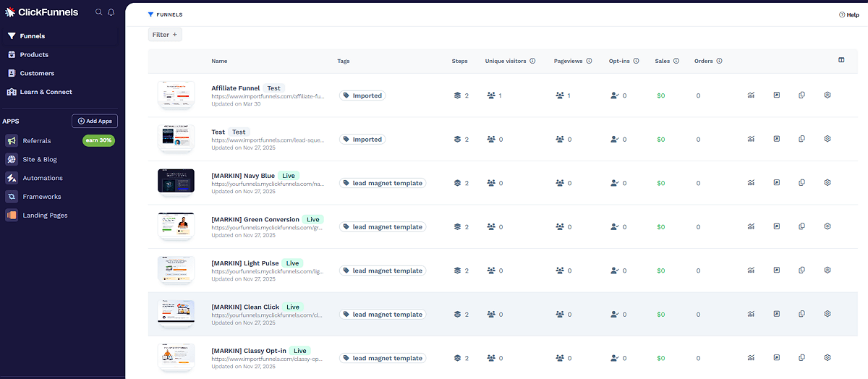Open [MARKIN] Green Conversion funnel
The height and width of the screenshot is (379, 868).
click(255, 219)
